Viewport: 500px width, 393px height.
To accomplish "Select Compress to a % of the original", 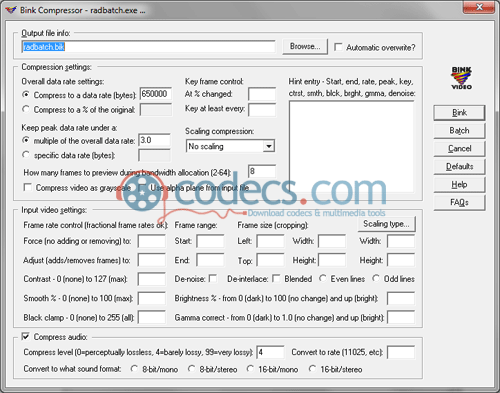I will (x=26, y=109).
